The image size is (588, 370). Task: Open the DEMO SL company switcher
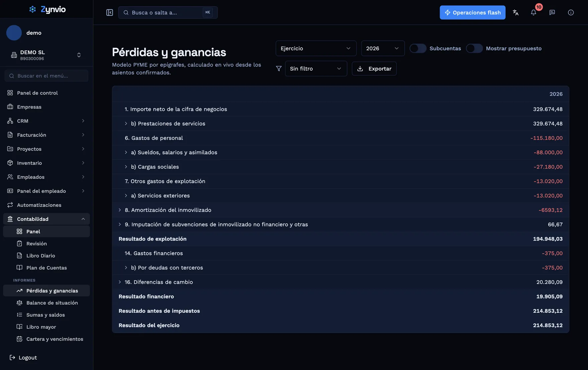[x=46, y=55]
